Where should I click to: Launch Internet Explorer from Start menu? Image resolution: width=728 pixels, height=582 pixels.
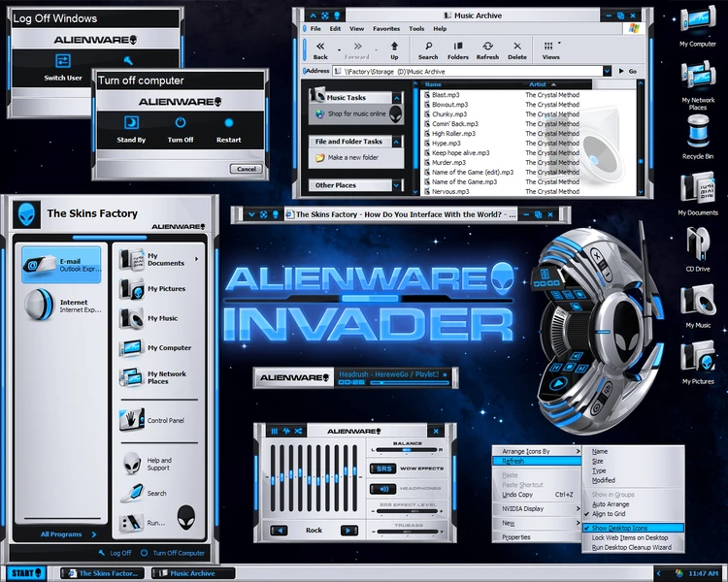point(61,306)
